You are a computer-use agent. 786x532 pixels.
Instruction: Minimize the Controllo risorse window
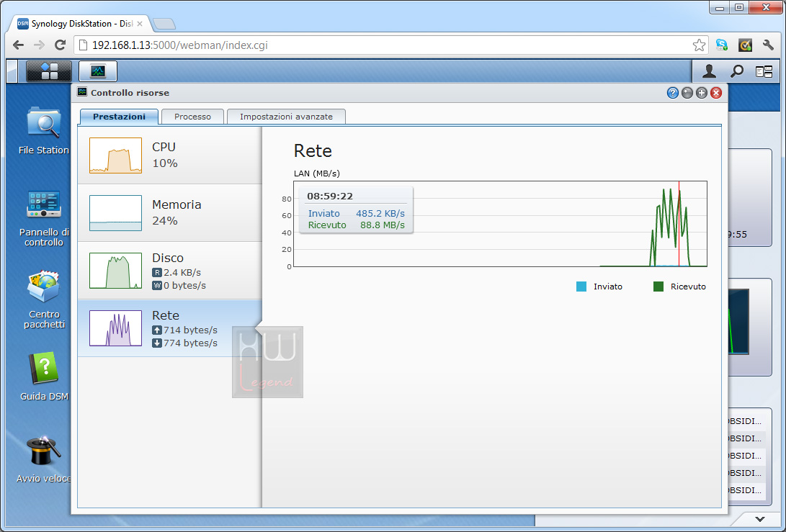coord(687,93)
